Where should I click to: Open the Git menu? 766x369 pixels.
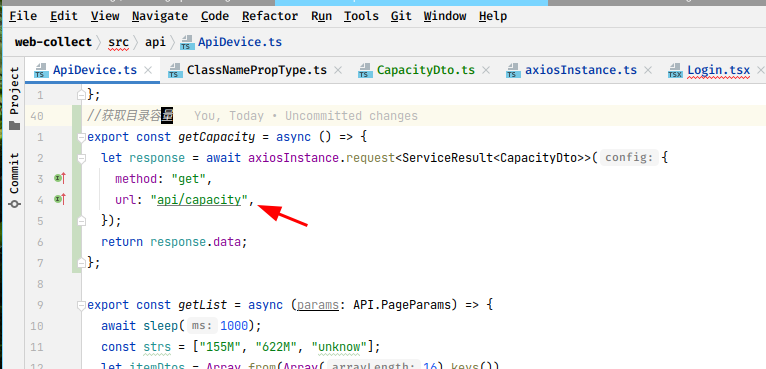coord(401,16)
